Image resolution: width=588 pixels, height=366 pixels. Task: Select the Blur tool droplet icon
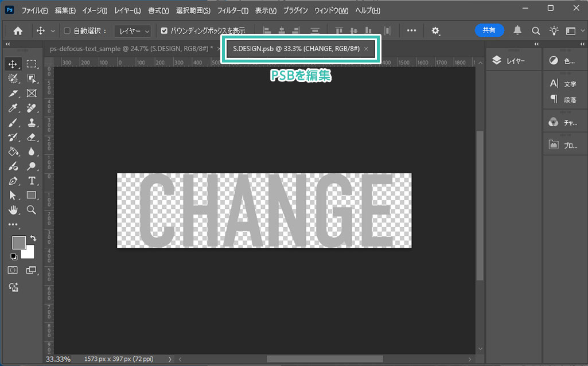[32, 151]
